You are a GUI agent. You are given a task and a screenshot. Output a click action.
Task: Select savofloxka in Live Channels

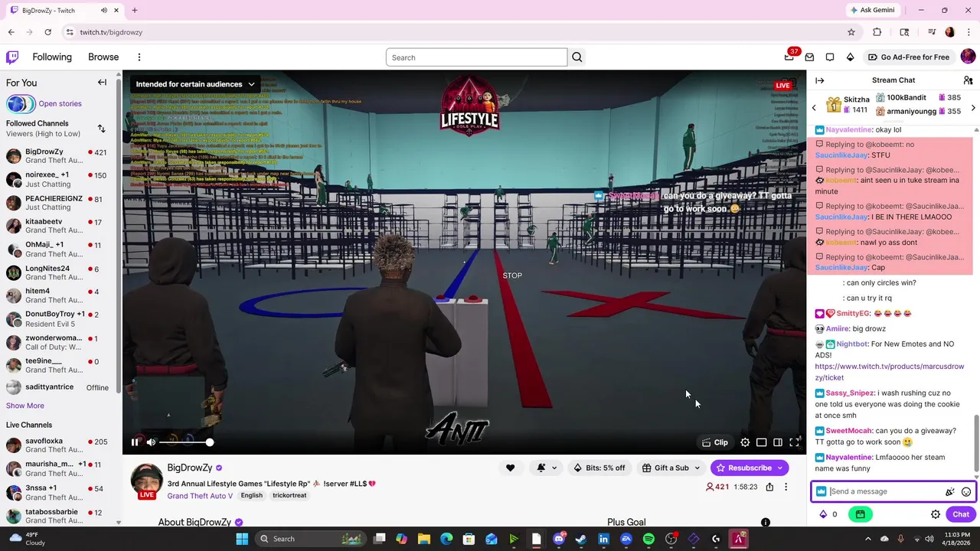(x=57, y=445)
